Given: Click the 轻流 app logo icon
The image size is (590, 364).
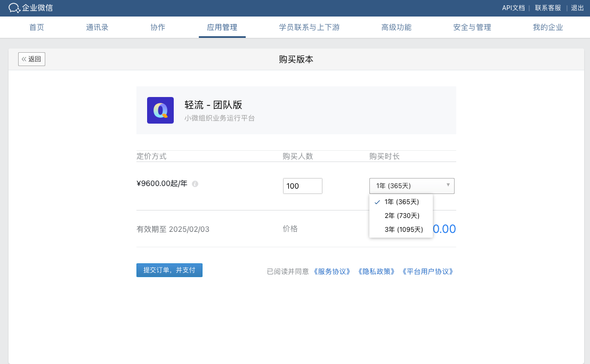Looking at the screenshot, I should click(160, 110).
